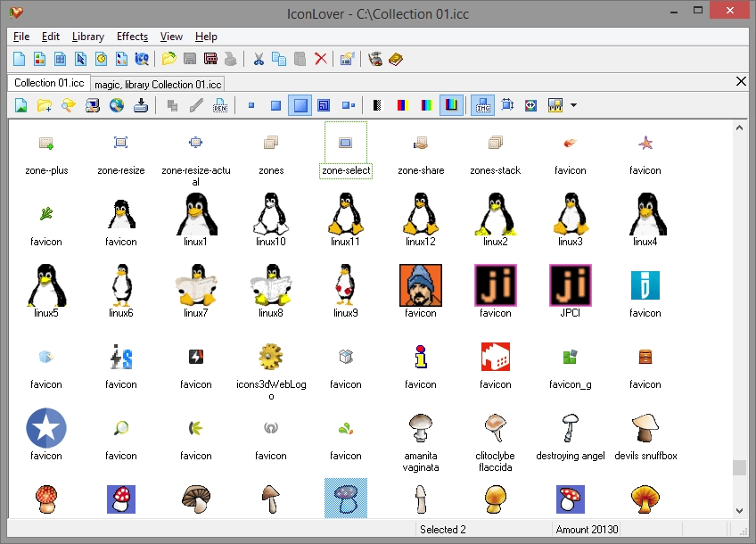
Task: Click the new icon library toolbar button
Action: (x=39, y=60)
